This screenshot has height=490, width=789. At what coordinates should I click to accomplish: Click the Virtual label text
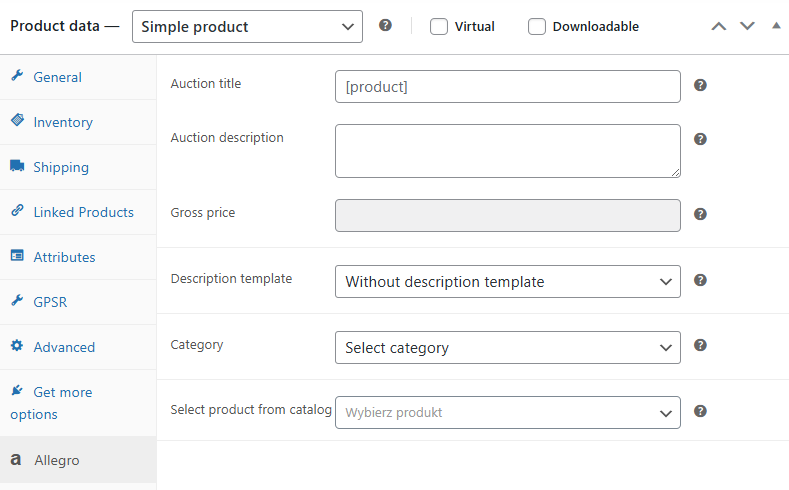click(475, 26)
